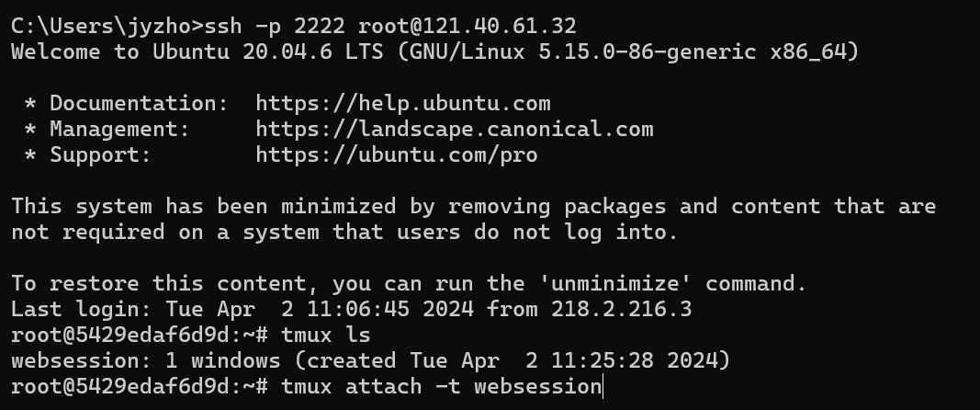Click the word websession in the attach command
The image size is (980, 410).
click(x=538, y=386)
